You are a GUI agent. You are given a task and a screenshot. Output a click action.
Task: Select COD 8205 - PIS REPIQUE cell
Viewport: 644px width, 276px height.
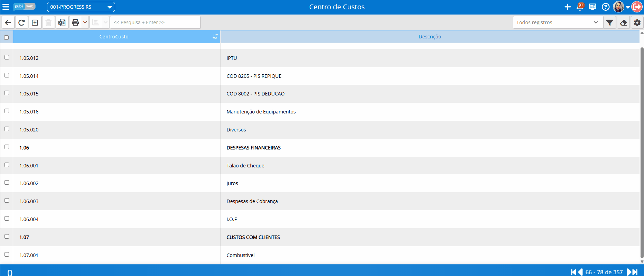430,76
